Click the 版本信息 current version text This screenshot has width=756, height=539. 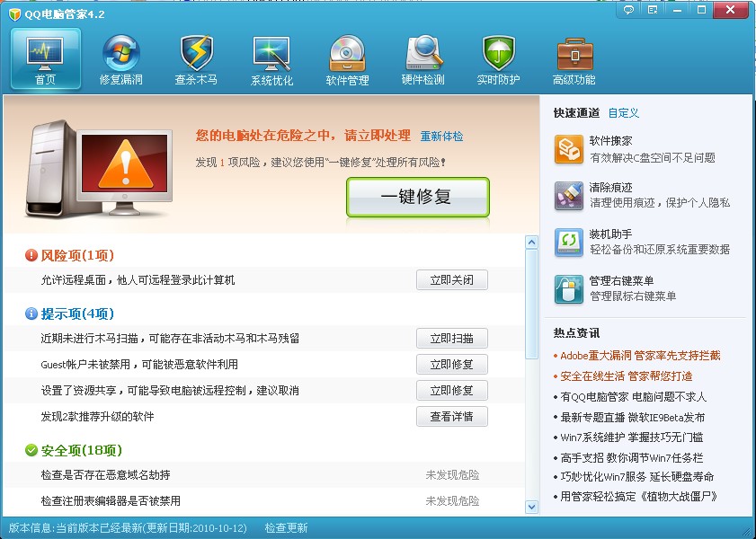[x=128, y=528]
